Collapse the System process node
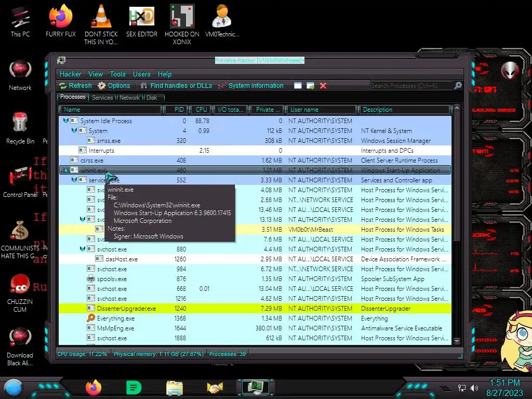Screen dimensions: 532x399 (x=74, y=130)
